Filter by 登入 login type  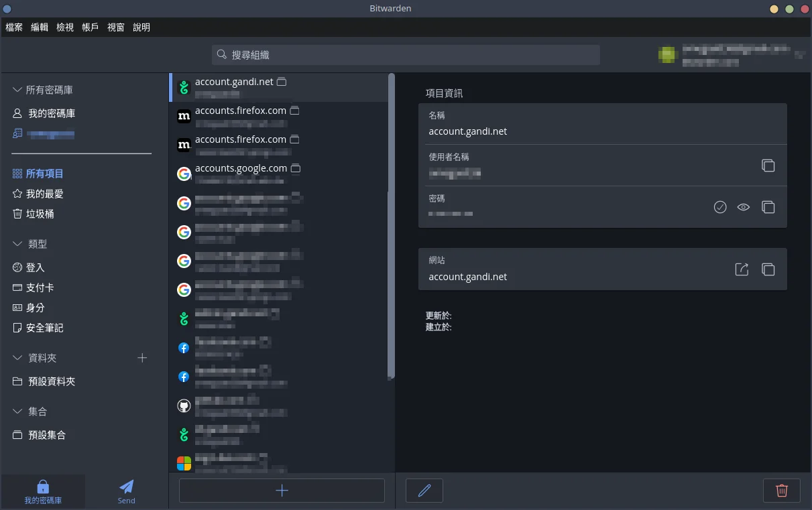click(29, 267)
